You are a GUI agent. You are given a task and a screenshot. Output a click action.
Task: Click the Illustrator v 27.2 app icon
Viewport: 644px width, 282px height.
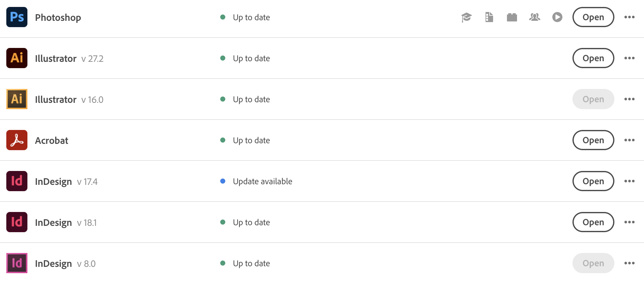pyautogui.click(x=17, y=58)
